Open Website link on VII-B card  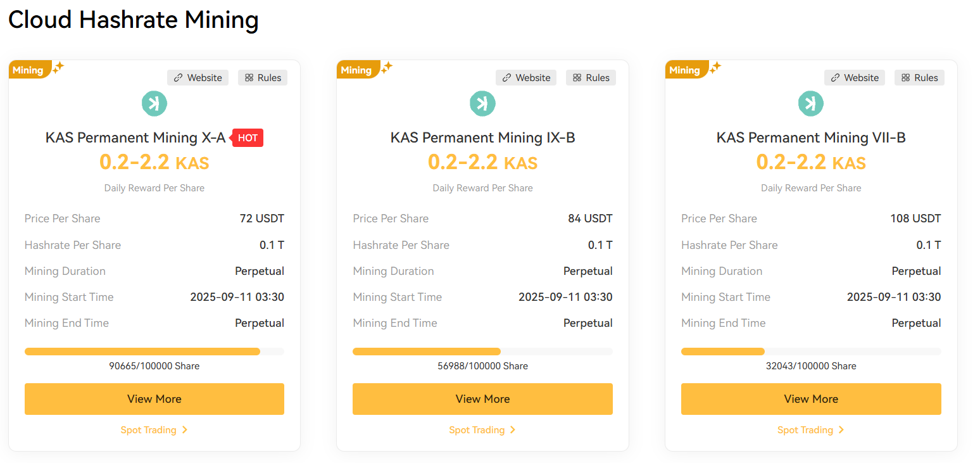pos(855,78)
